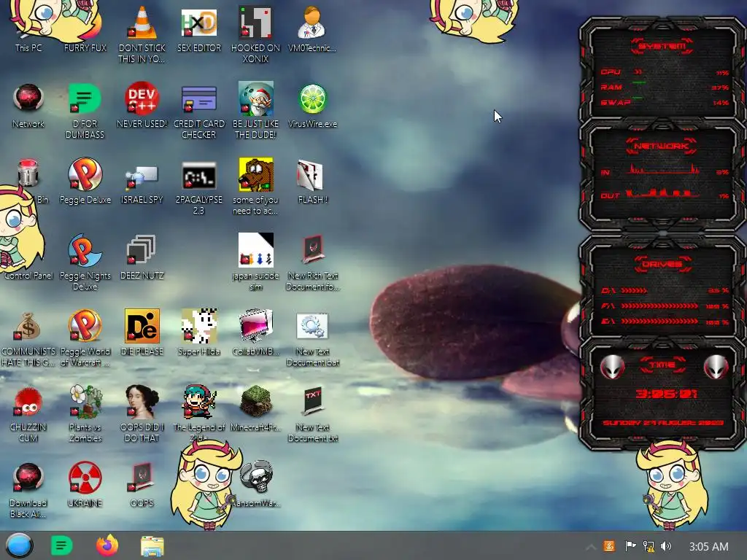Click left alien head in TIME widget
This screenshot has width=747, height=560.
(x=612, y=367)
